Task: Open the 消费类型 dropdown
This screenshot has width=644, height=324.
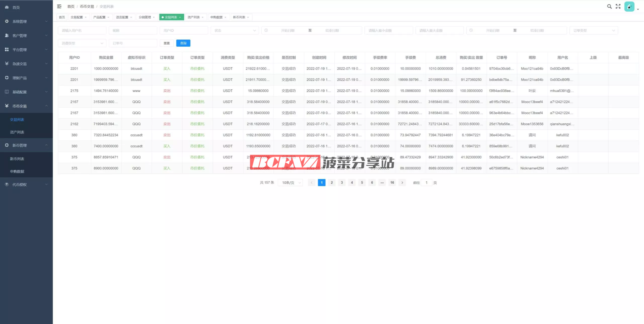Action: click(x=82, y=43)
